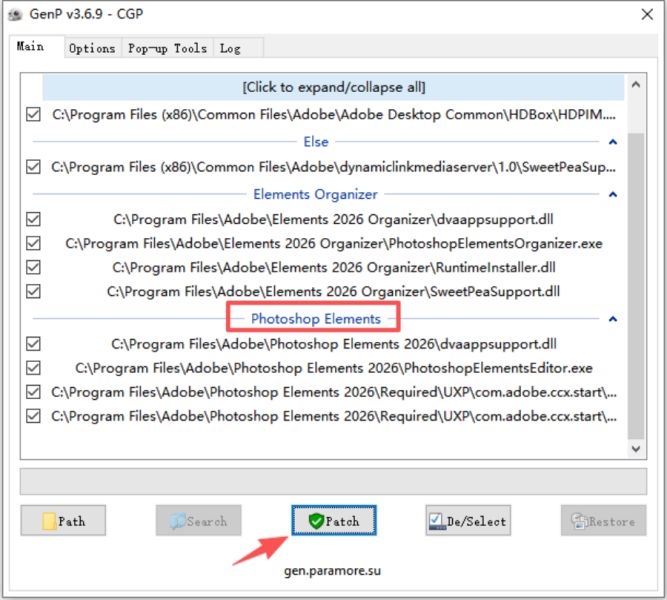Click the grayed Restore button
667x600 pixels.
coord(604,520)
